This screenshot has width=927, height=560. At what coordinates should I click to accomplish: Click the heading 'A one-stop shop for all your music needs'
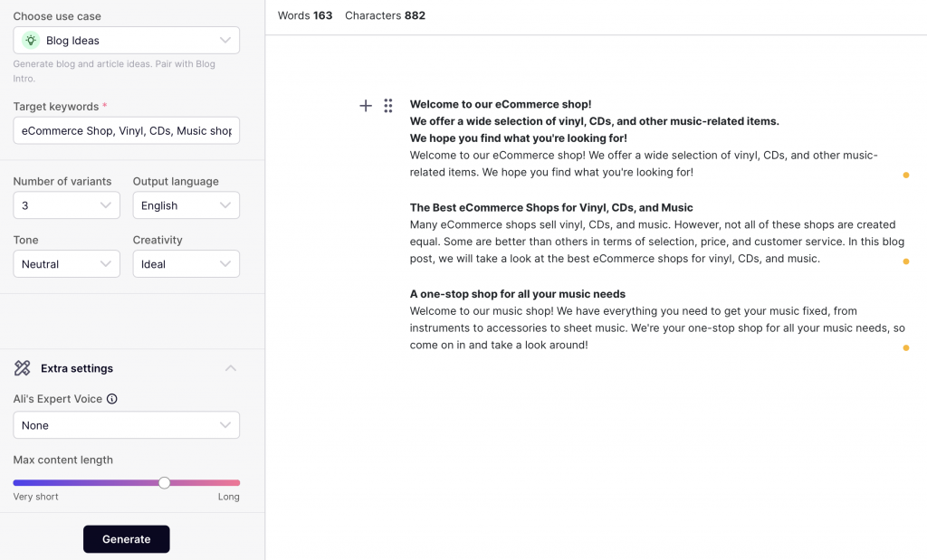click(x=517, y=294)
